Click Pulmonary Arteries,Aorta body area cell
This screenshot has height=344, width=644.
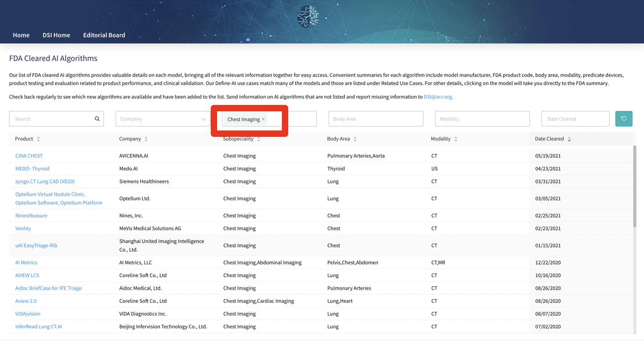(356, 156)
